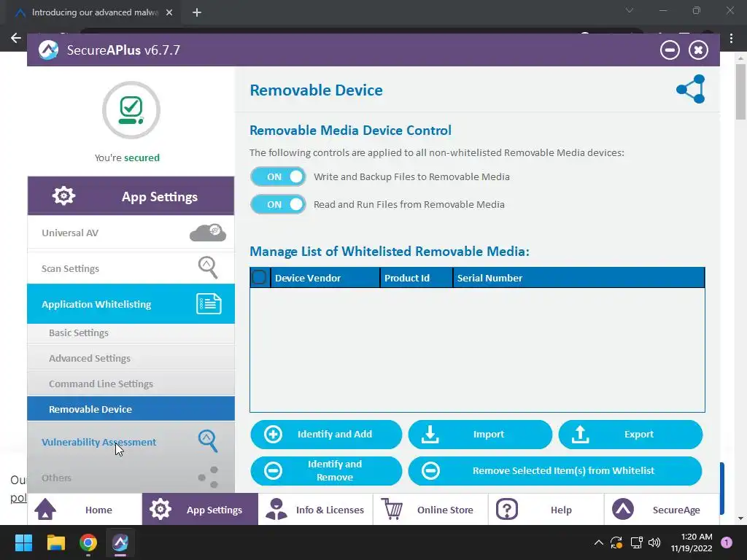Open Basic Settings submenu item
Screen dimensions: 747x560
pyautogui.click(x=131, y=332)
